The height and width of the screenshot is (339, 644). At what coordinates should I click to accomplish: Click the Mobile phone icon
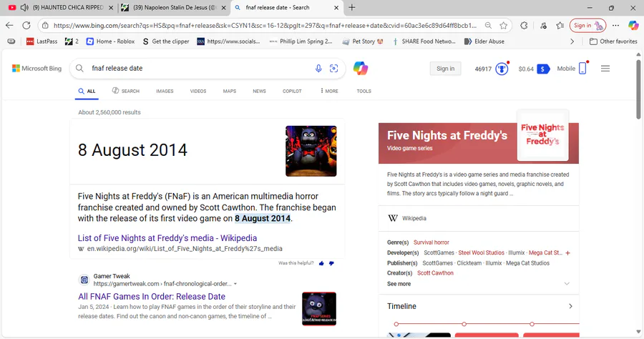[582, 68]
